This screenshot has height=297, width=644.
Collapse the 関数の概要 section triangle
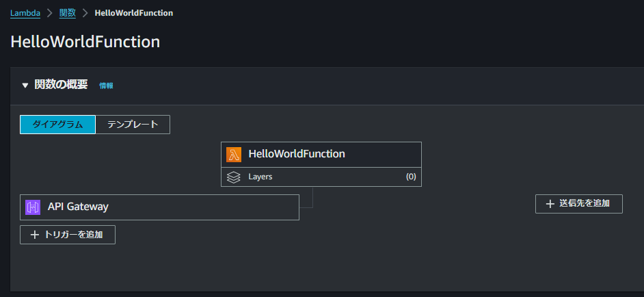25,86
